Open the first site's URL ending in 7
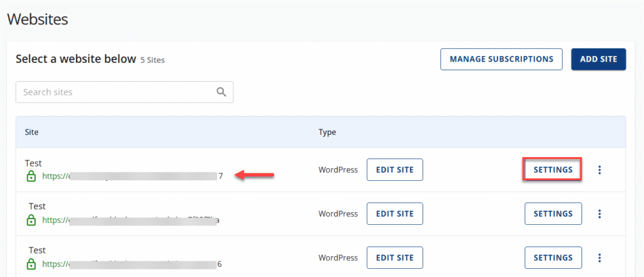The image size is (644, 277). pos(132,177)
